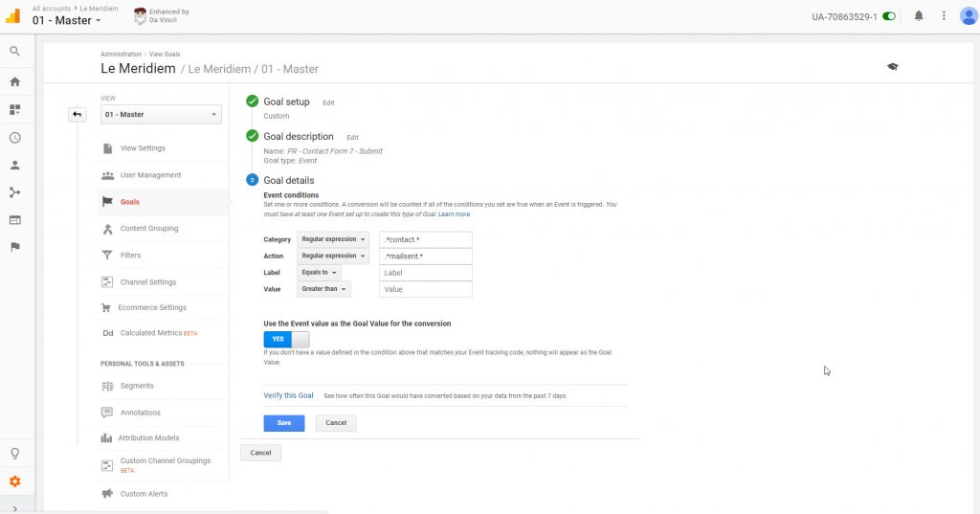Click Category field containing .*contact.*
Viewport: 980px width, 514px height.
coord(426,239)
